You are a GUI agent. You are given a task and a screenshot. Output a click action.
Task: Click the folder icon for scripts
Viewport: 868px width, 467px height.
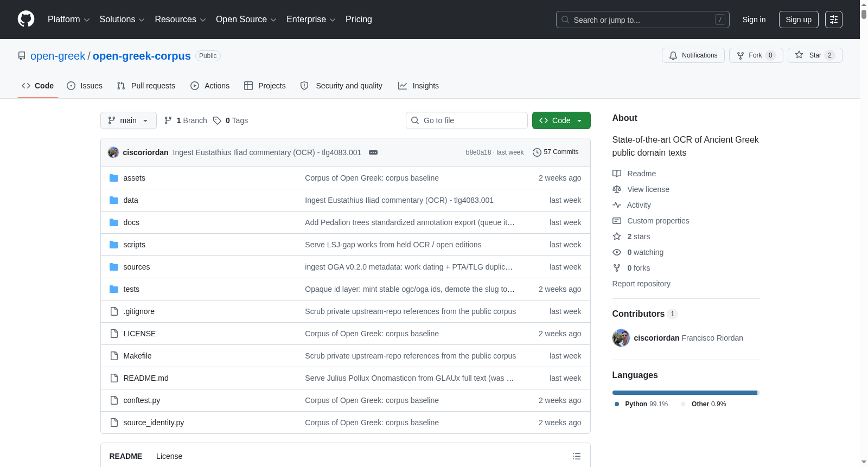pos(114,245)
